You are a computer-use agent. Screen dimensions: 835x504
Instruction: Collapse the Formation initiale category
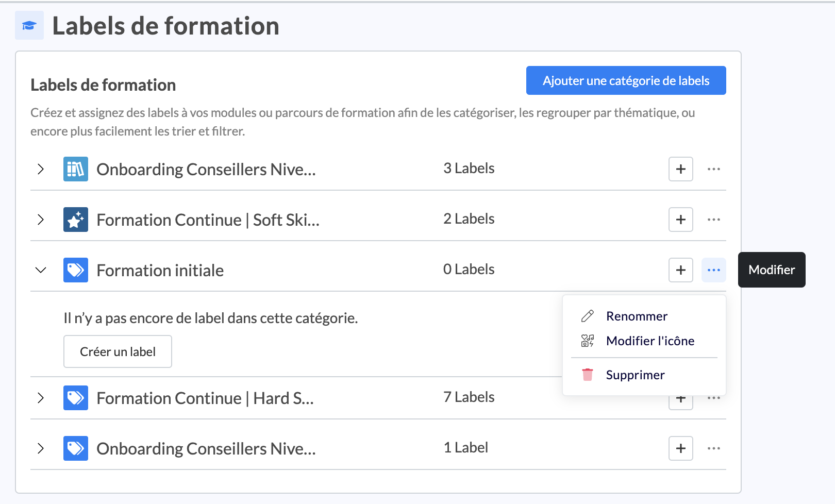[x=41, y=270]
